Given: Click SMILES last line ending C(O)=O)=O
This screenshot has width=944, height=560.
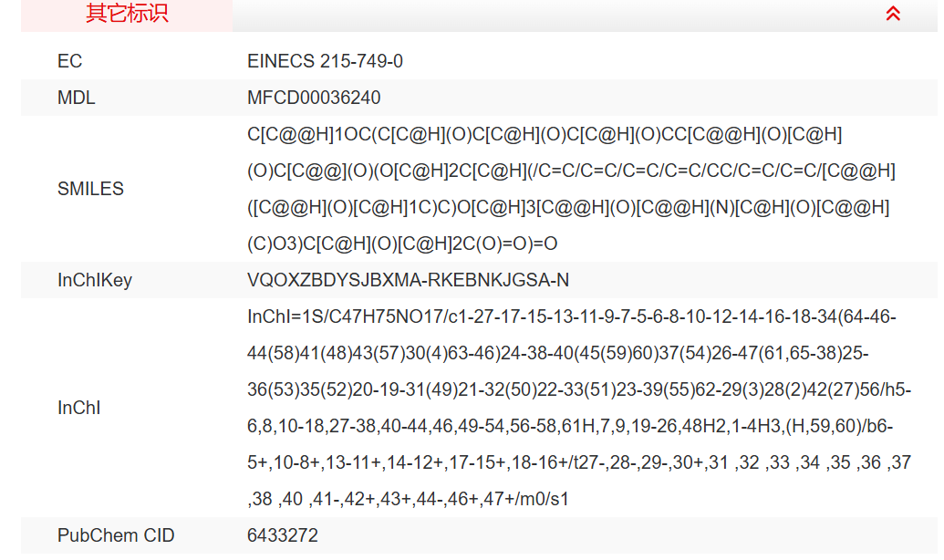Looking at the screenshot, I should click(402, 244).
